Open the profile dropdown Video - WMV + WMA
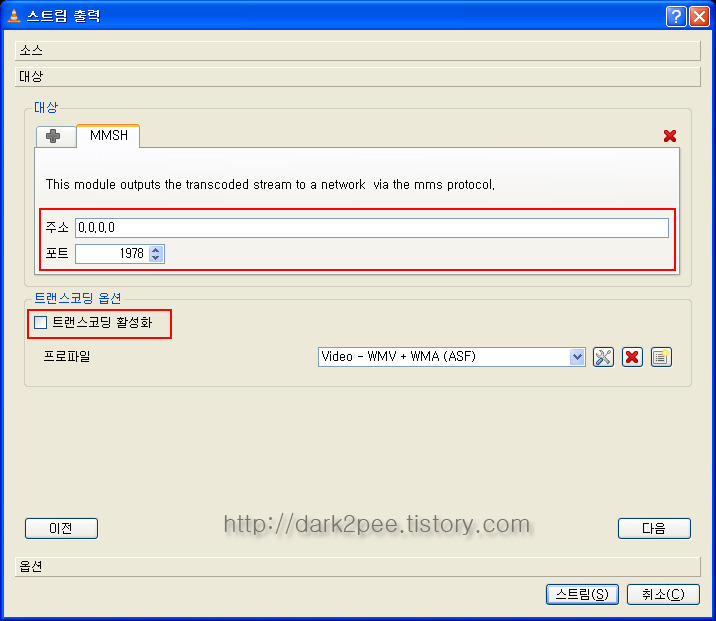 pos(452,357)
